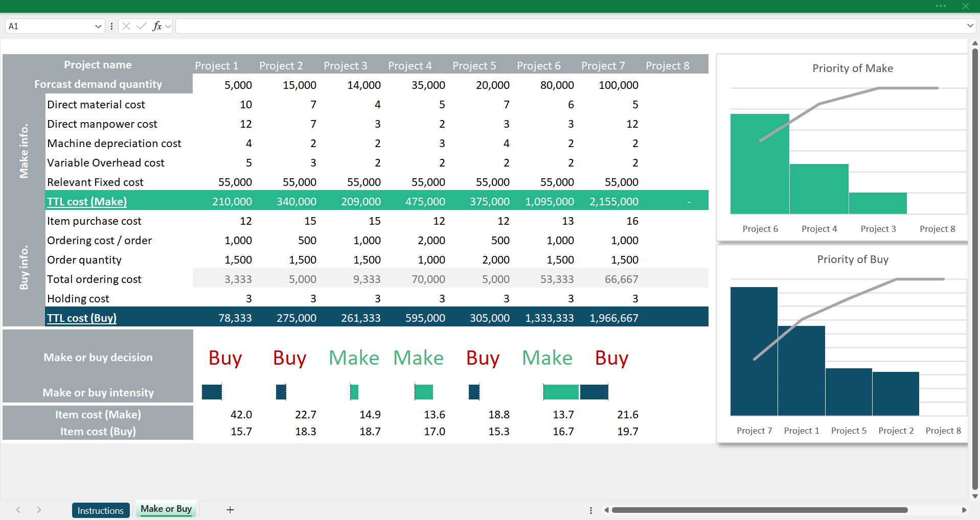Expand the formula bar with chevron

tap(970, 26)
